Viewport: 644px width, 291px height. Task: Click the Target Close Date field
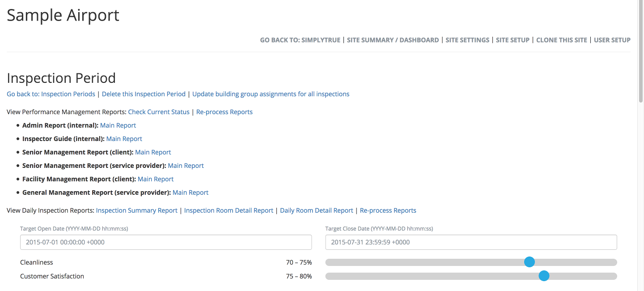coord(471,242)
